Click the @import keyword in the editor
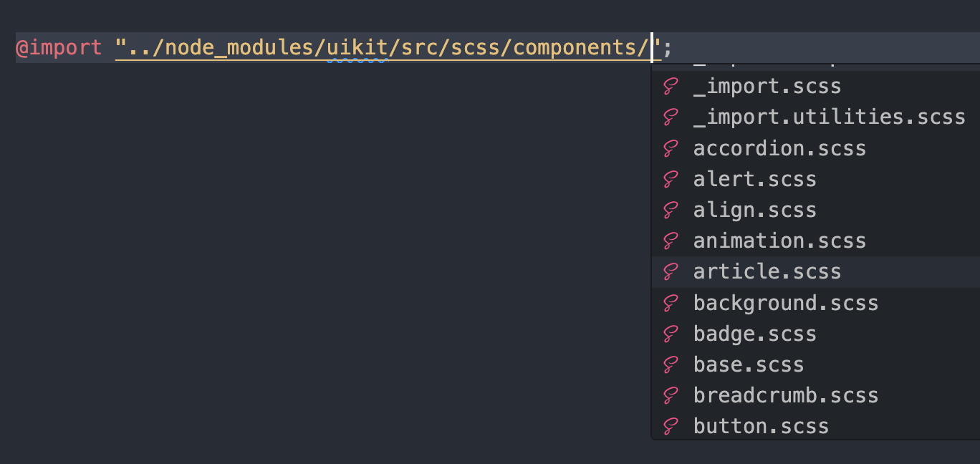The height and width of the screenshot is (464, 980). [59, 48]
